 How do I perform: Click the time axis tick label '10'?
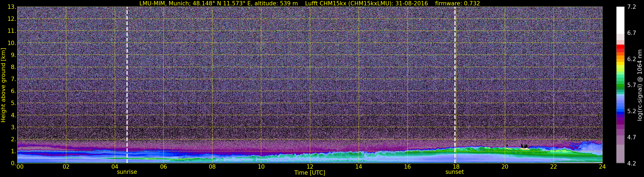point(261,167)
